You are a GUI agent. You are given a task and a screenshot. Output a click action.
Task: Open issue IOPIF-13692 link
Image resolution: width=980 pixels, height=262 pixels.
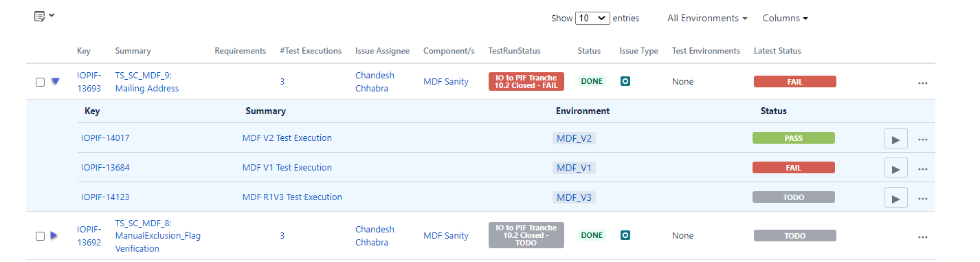click(x=89, y=235)
